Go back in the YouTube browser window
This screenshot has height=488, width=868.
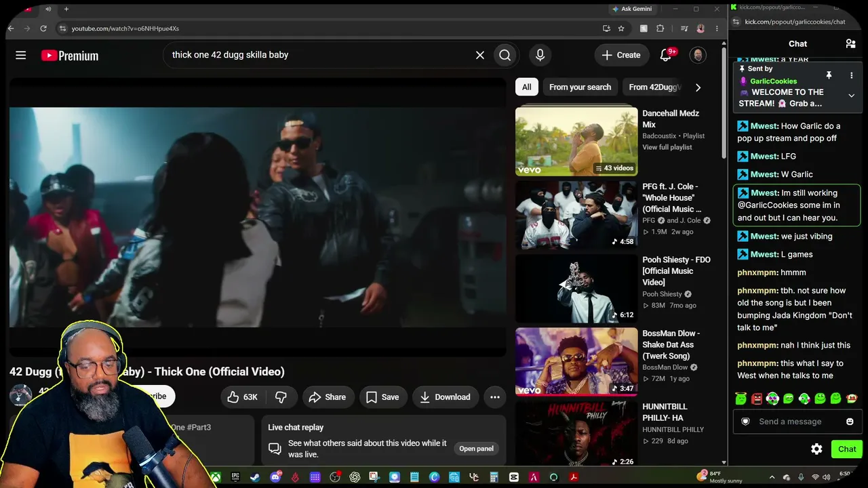pos(10,28)
